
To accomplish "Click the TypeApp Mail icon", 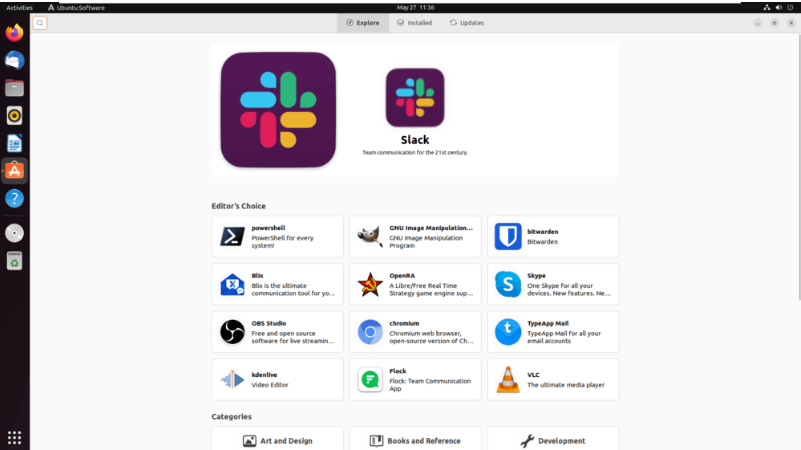I will coord(508,332).
